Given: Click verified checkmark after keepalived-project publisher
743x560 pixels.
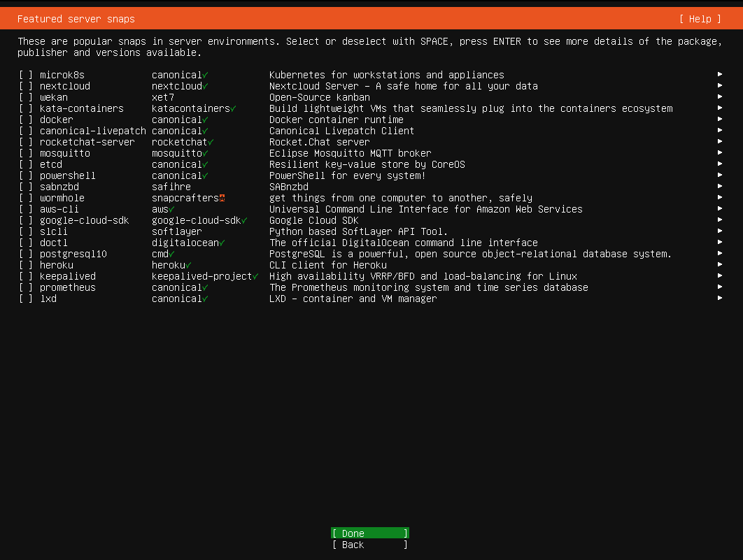Looking at the screenshot, I should pyautogui.click(x=255, y=276).
